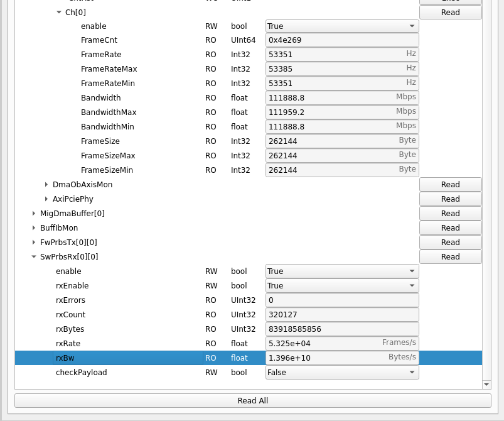Collapse the SwPrbsRx[0][0] node

pos(34,257)
